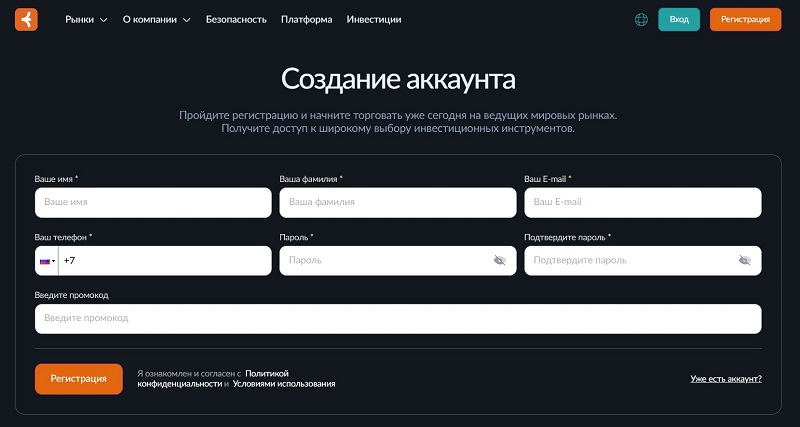This screenshot has height=427, width=800.
Task: Click the Вход button in header
Action: [679, 19]
